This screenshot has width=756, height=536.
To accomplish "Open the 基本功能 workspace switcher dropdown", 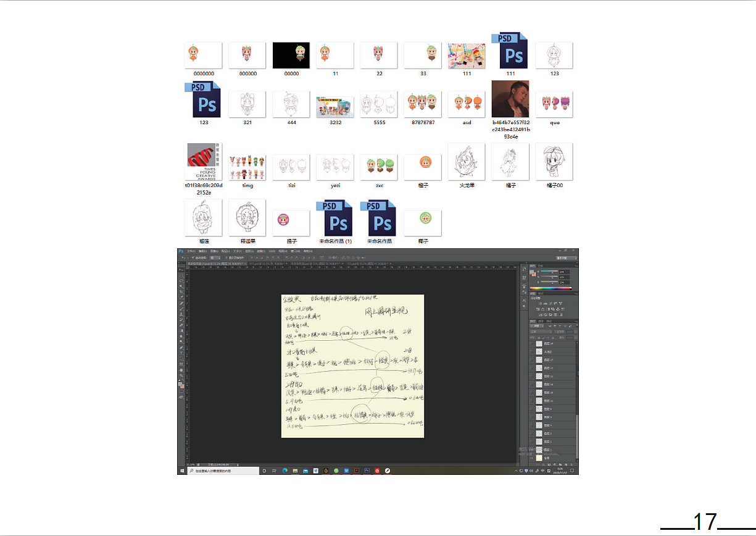I will pos(567,258).
